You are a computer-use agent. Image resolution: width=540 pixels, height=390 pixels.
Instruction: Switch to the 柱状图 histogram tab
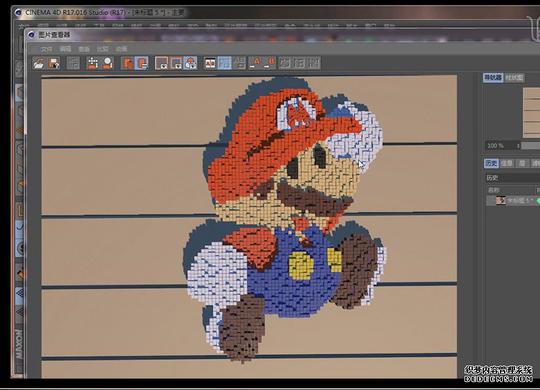tap(515, 78)
